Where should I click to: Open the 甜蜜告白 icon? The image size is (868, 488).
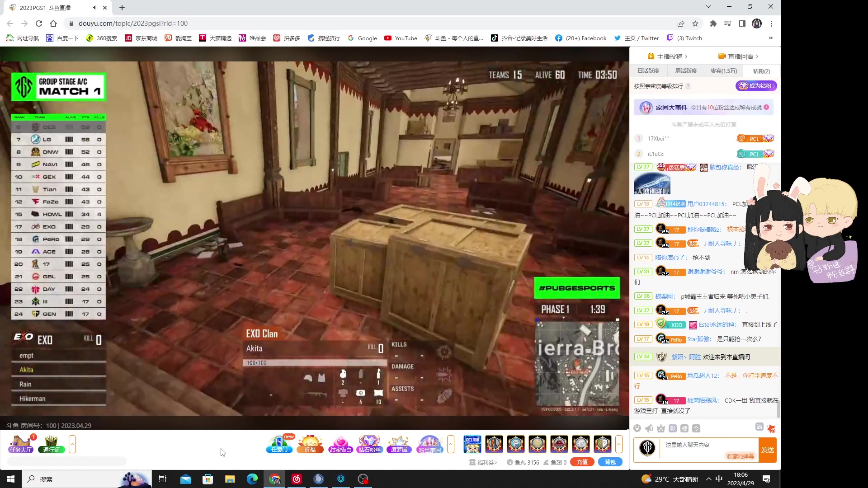(340, 444)
